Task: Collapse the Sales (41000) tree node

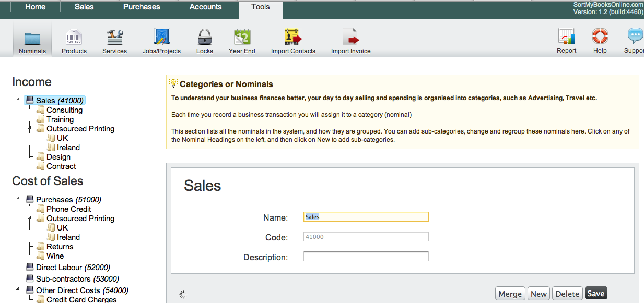Action: click(18, 99)
